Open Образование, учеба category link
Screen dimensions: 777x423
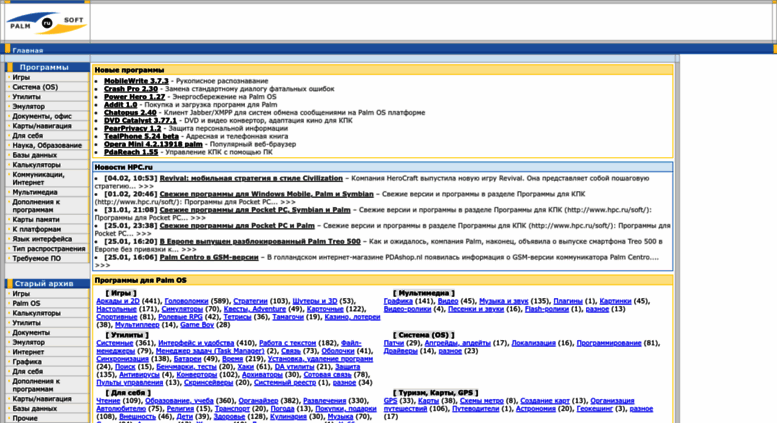pyautogui.click(x=179, y=401)
